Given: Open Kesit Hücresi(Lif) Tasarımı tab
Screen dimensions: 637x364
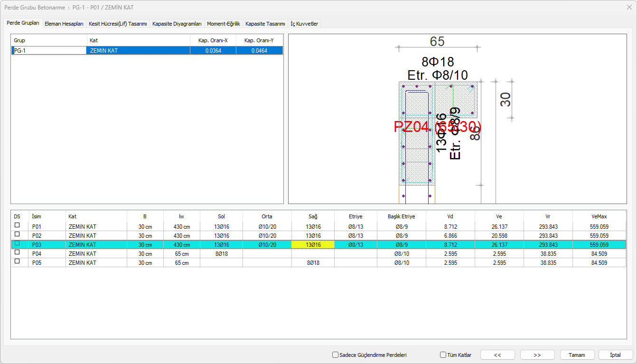Looking at the screenshot, I should pos(118,24).
